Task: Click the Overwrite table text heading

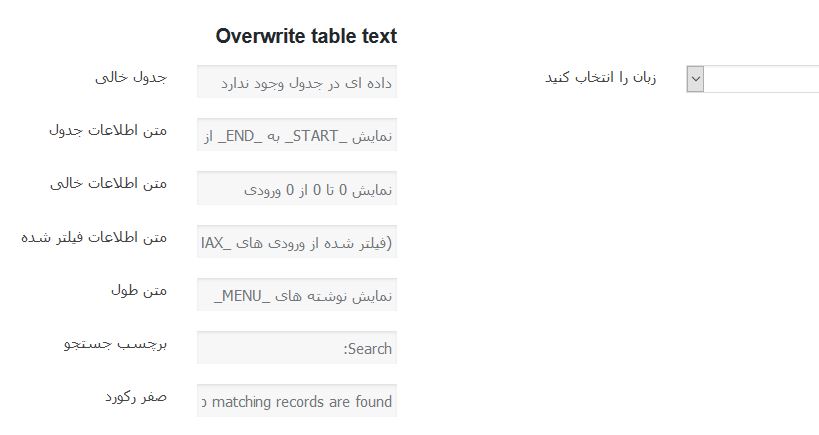Action: (x=306, y=36)
